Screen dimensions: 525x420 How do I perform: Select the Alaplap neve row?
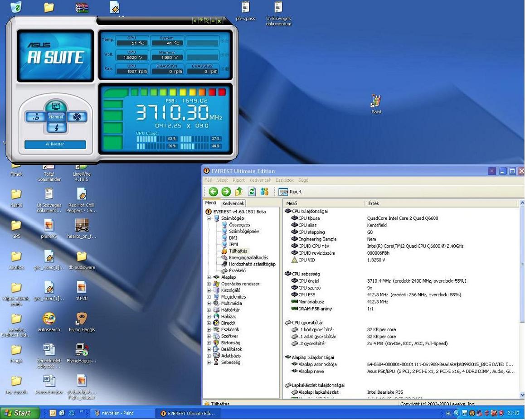401,372
